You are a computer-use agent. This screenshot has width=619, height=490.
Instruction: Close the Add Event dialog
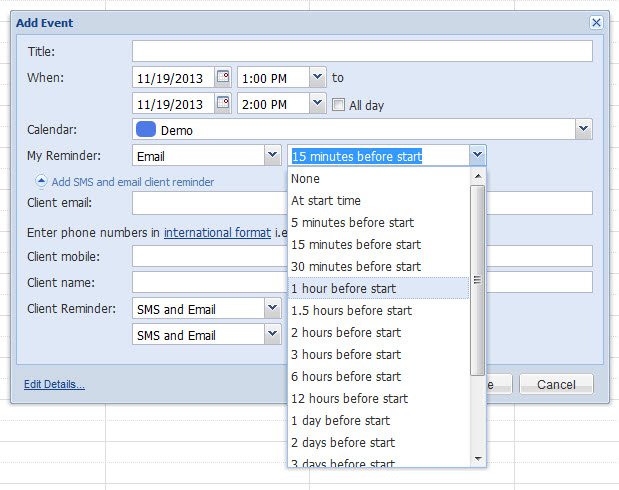point(596,23)
